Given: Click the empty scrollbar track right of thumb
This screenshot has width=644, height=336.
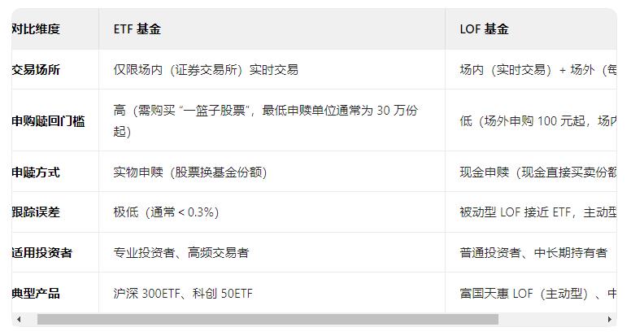Looking at the screenshot, I should click(x=551, y=319).
